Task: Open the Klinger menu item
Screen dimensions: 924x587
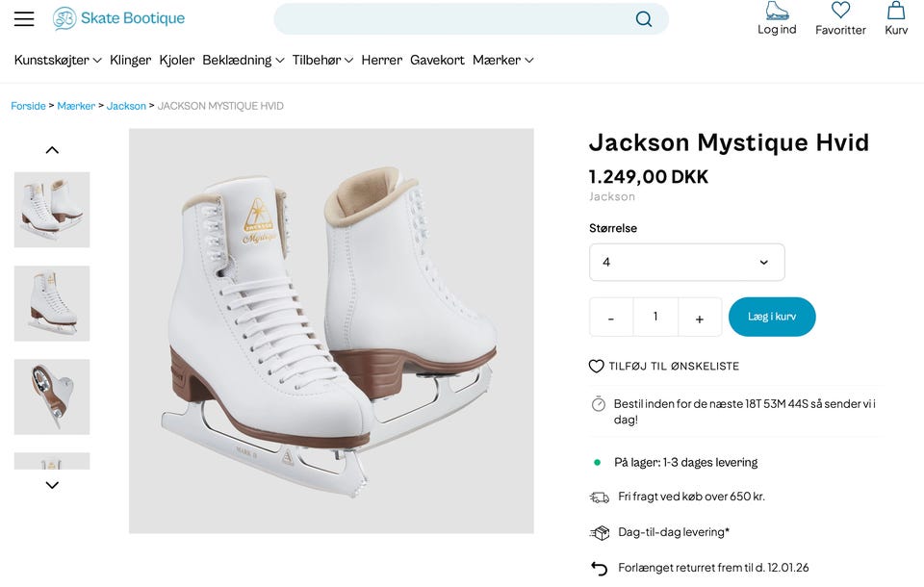Action: 130,60
